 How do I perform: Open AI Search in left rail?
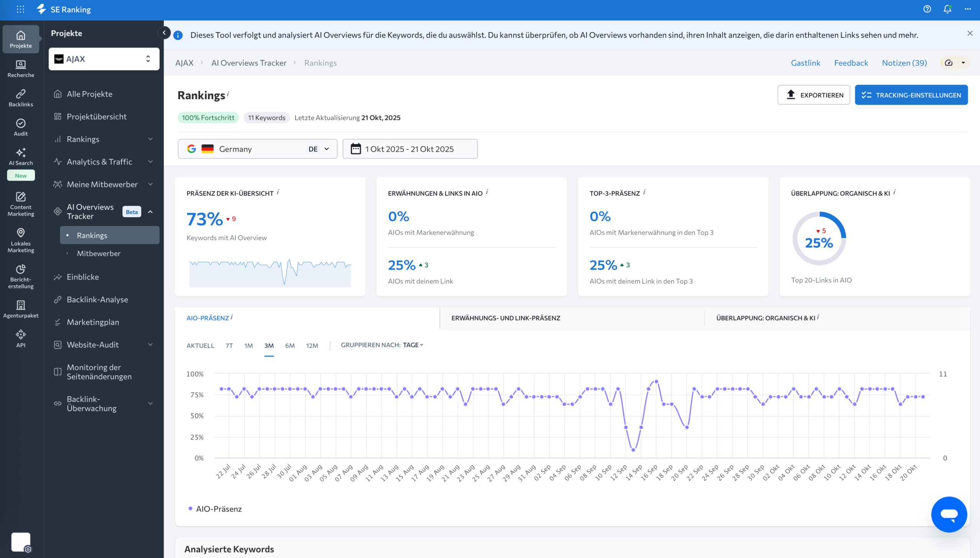pyautogui.click(x=21, y=156)
